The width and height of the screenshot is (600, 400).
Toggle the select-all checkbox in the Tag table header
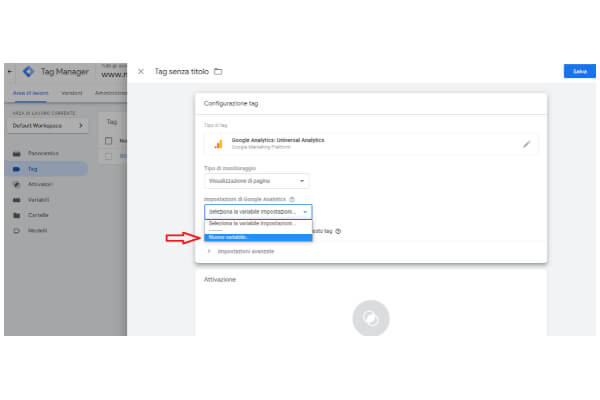click(109, 140)
